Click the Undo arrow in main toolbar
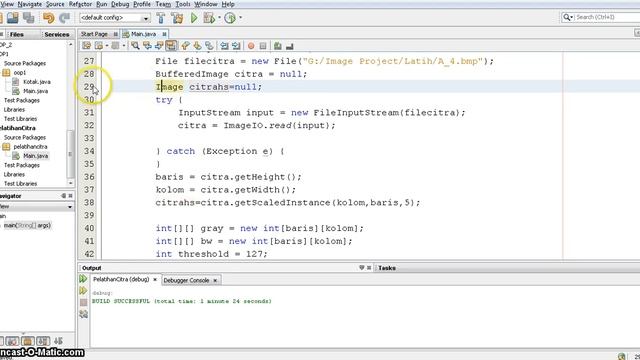The height and width of the screenshot is (360, 640). [x=48, y=18]
